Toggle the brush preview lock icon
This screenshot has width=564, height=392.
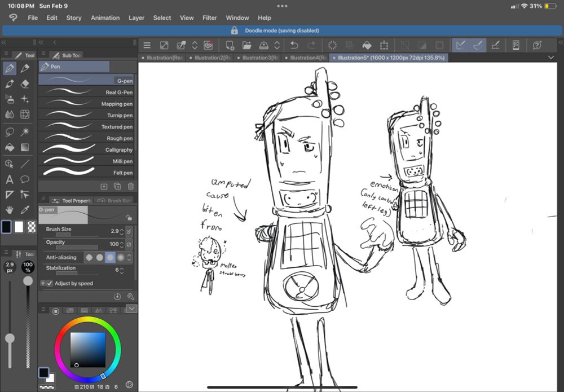[x=129, y=217]
